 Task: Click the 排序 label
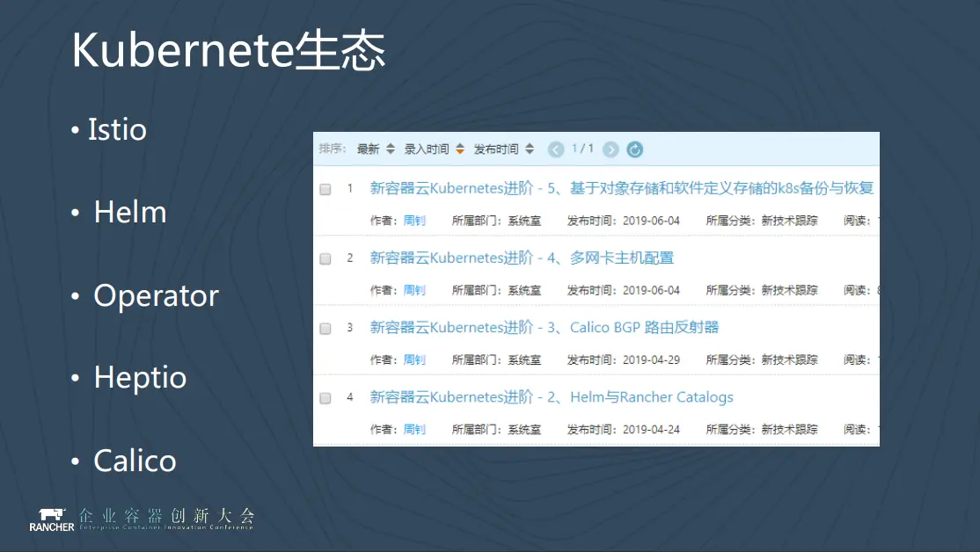point(332,149)
